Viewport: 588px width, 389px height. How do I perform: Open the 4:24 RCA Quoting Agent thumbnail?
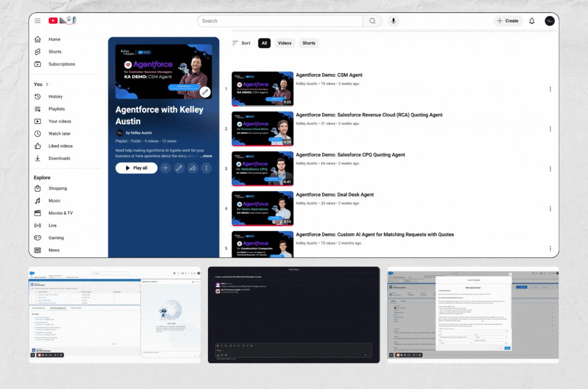(262, 128)
